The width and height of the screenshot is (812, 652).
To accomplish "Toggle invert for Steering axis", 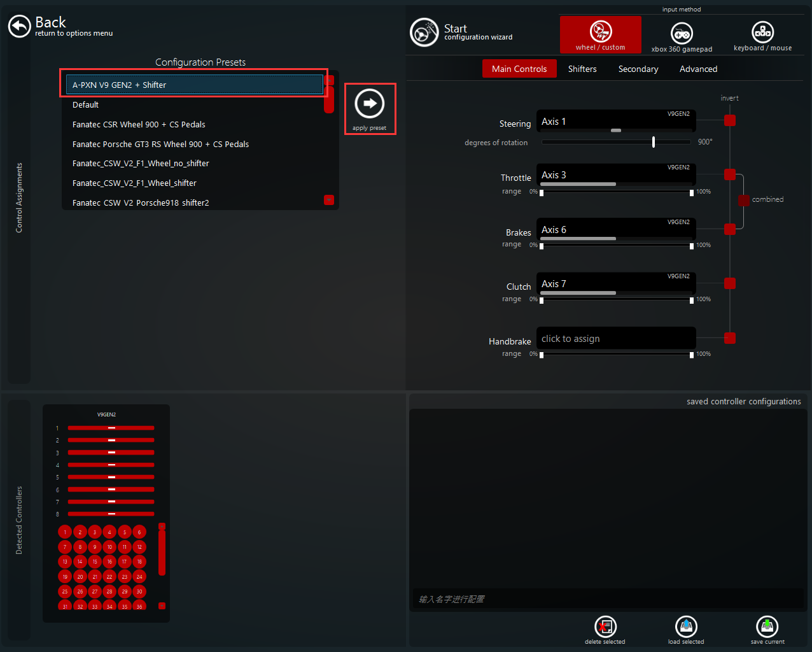I will coord(730,120).
